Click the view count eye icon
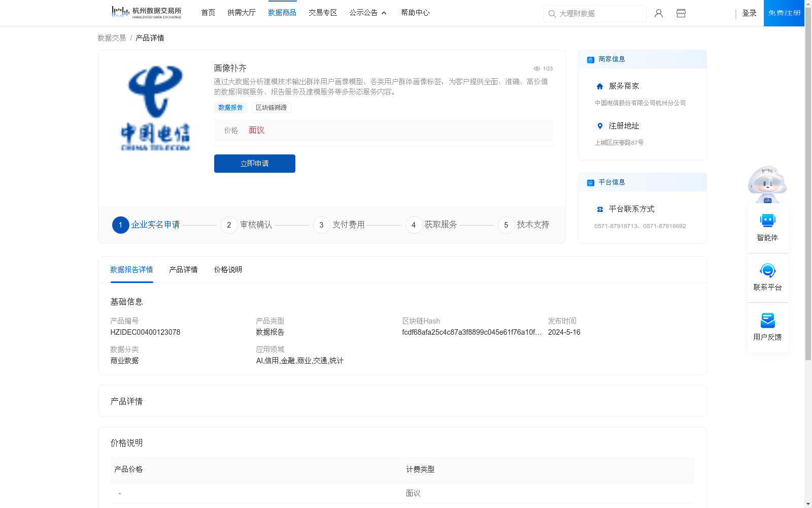Image resolution: width=812 pixels, height=508 pixels. coord(537,69)
